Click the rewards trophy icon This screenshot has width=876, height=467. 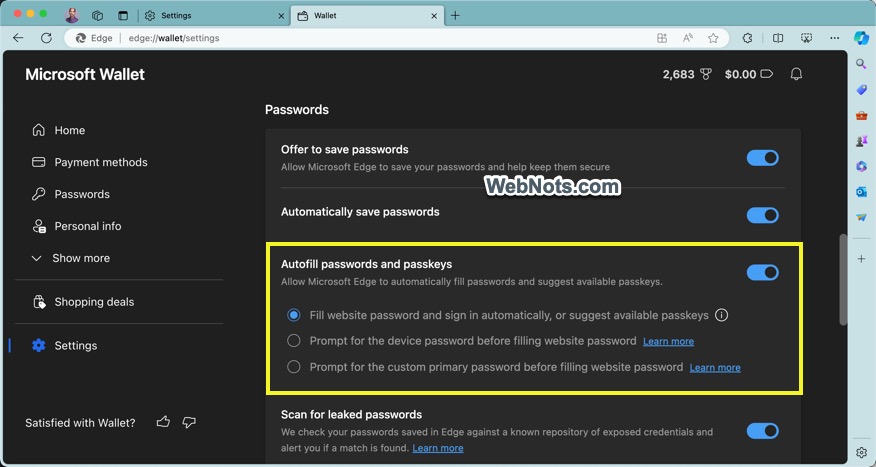[706, 74]
